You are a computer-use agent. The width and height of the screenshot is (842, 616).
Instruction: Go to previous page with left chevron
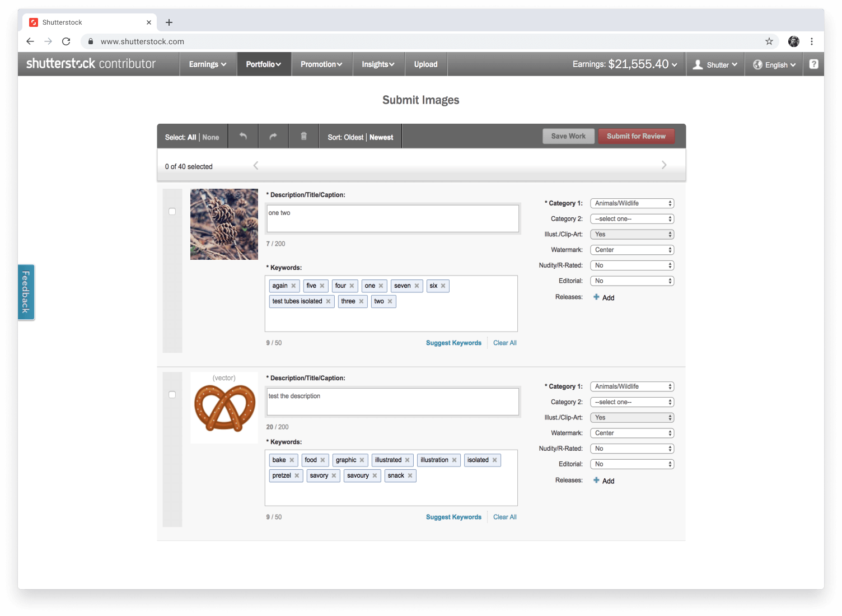pyautogui.click(x=256, y=165)
